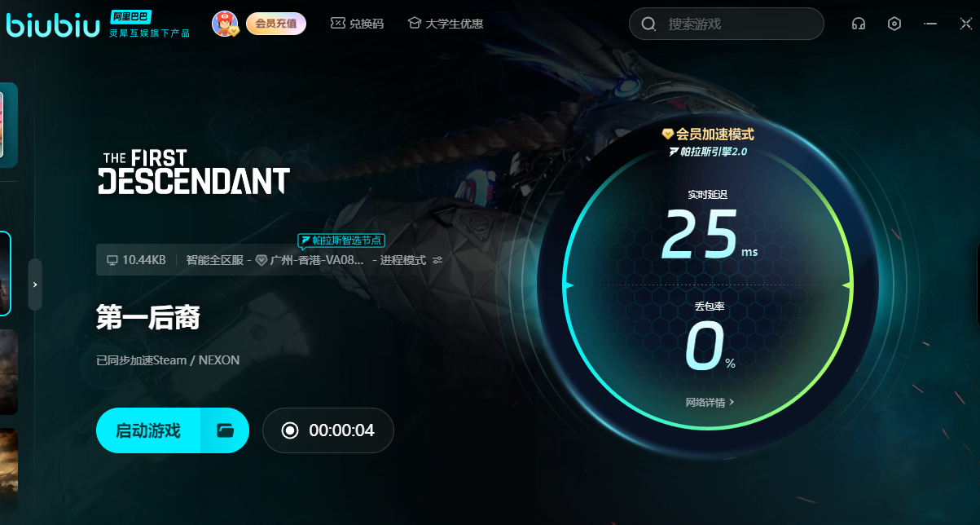This screenshot has width=980, height=525.
Task: Click the 00:00:04 elapsed time
Action: (x=341, y=430)
